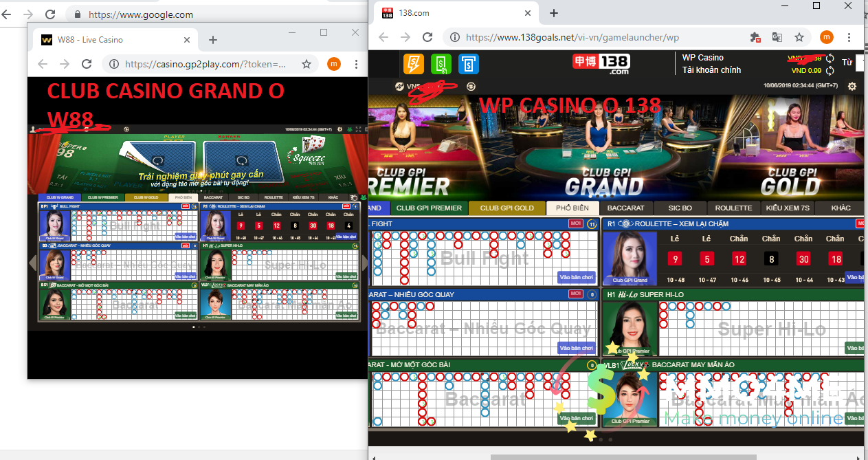The width and height of the screenshot is (868, 460).
Task: Go back in the W88 browser window
Action: coord(43,64)
